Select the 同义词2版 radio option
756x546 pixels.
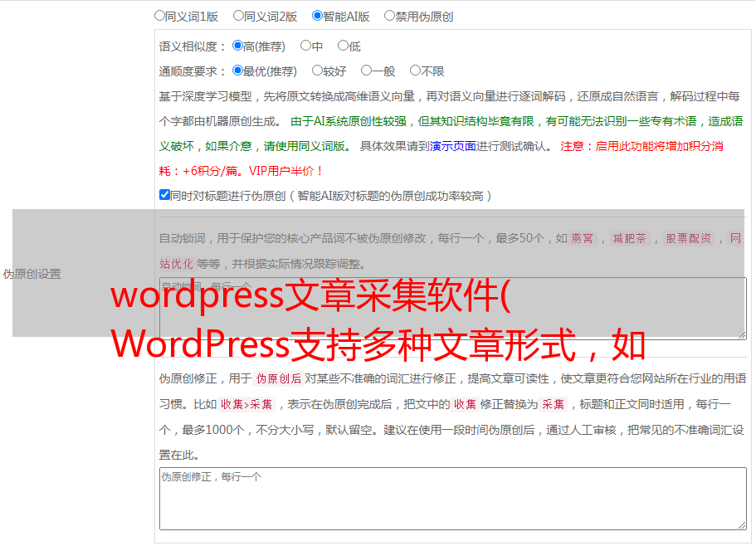(x=238, y=16)
